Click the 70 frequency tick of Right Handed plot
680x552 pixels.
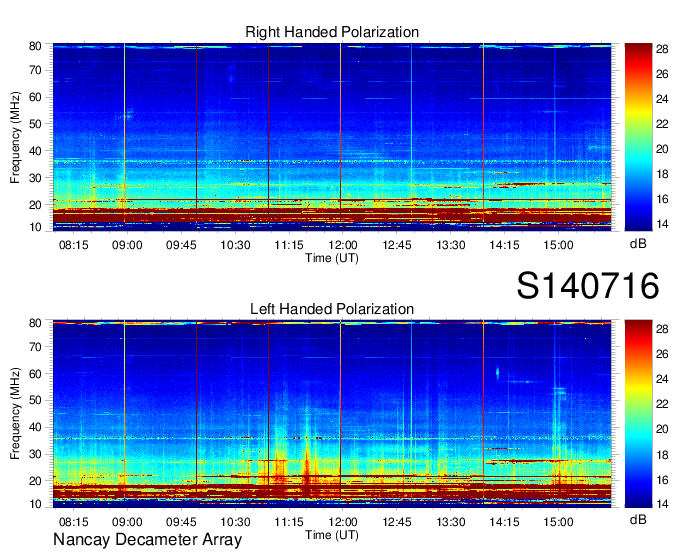pos(35,70)
